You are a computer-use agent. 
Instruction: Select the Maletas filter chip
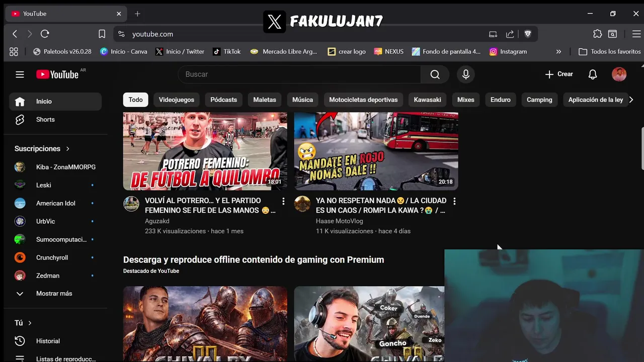pos(265,100)
